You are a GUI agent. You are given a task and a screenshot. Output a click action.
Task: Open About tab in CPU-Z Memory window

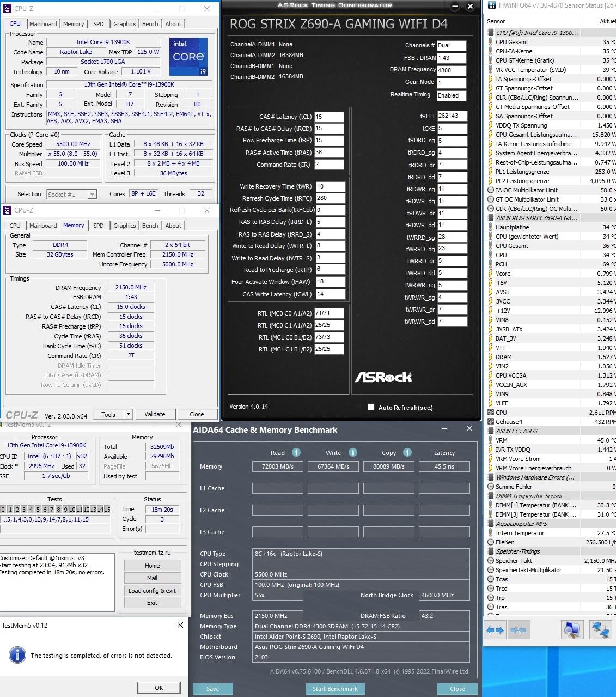(x=173, y=226)
